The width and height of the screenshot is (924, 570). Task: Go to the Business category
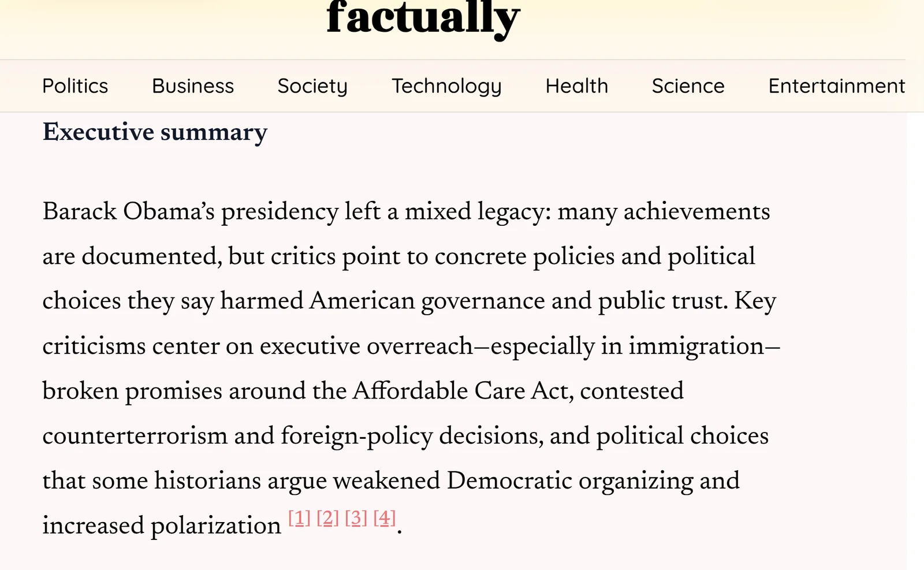coord(193,86)
